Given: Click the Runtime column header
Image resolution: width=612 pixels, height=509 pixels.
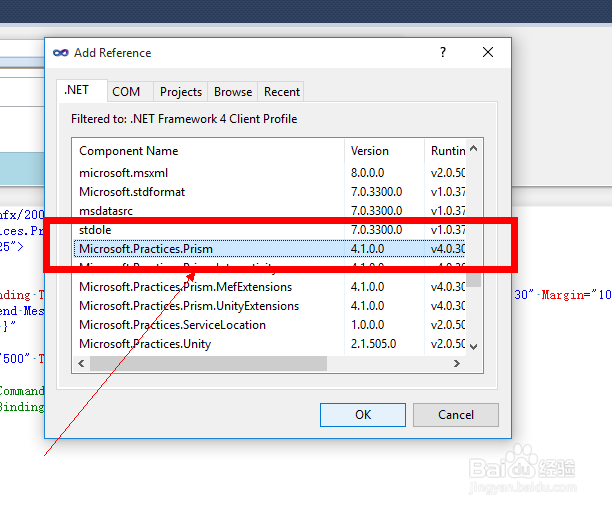Looking at the screenshot, I should [x=445, y=151].
